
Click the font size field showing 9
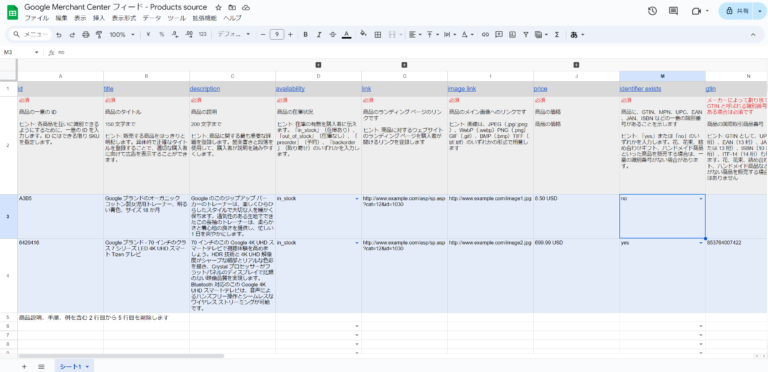click(277, 35)
